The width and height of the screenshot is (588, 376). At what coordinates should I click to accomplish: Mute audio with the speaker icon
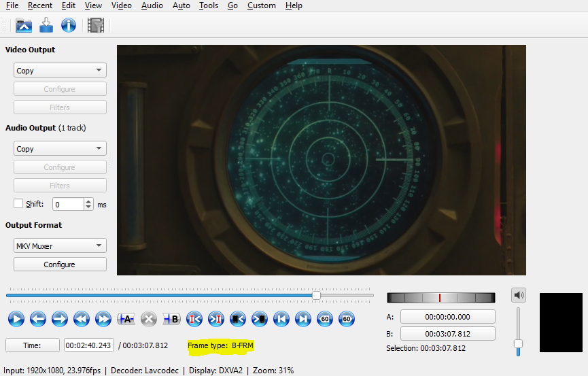tap(518, 295)
